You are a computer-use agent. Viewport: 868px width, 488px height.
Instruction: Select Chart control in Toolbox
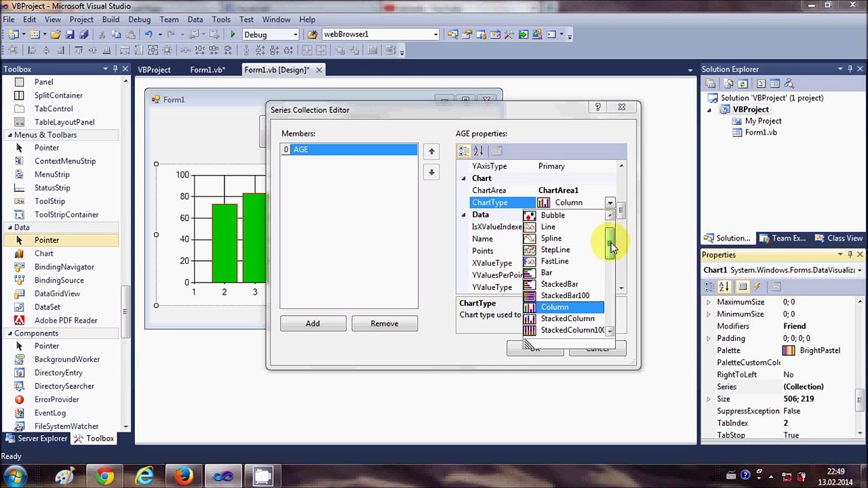coord(43,253)
